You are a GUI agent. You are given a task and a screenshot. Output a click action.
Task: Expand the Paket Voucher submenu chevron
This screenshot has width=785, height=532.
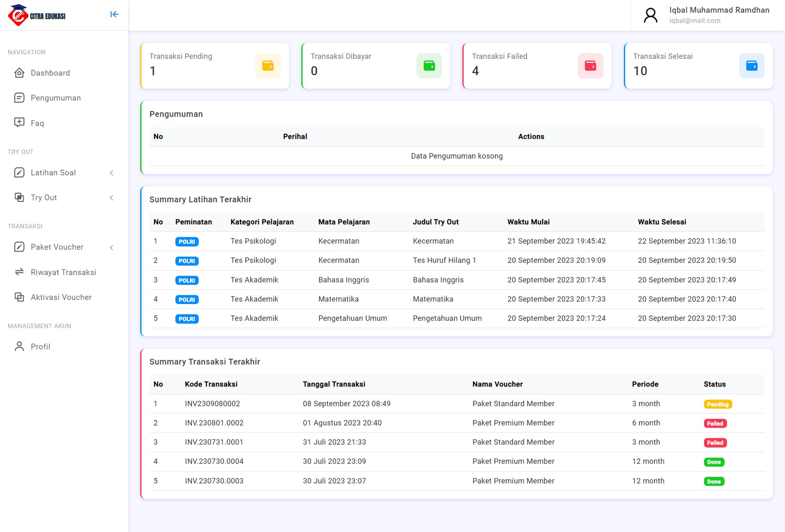112,248
